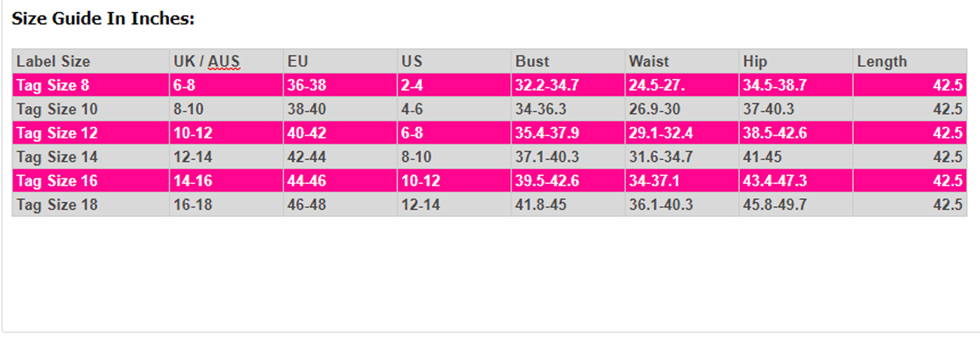The image size is (980, 344).
Task: Click the Waist column header
Action: pos(682,62)
